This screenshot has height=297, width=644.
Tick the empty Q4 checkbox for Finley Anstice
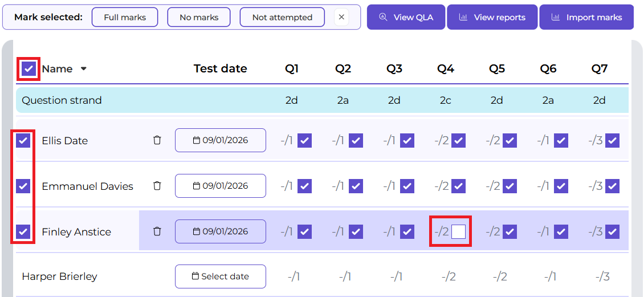[x=458, y=231]
